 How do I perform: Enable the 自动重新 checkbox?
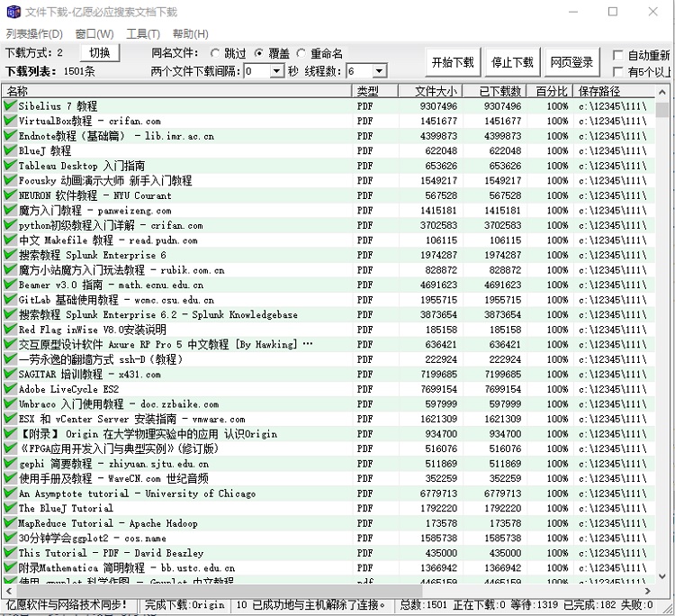617,55
